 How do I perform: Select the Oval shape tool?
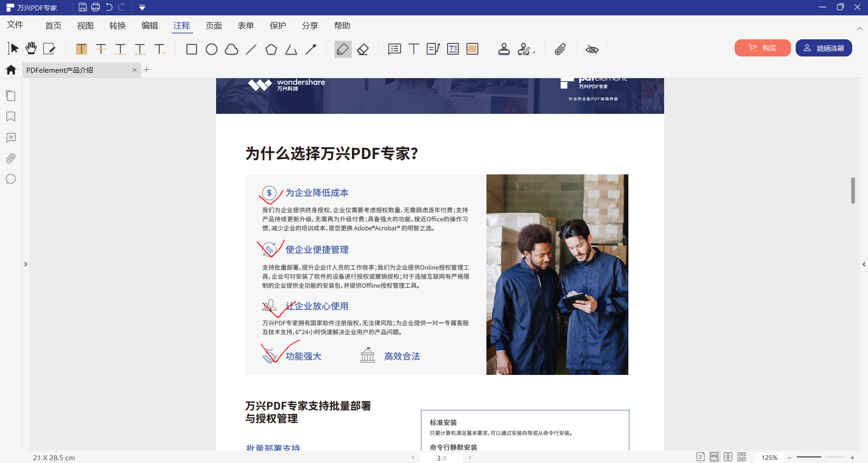click(212, 49)
